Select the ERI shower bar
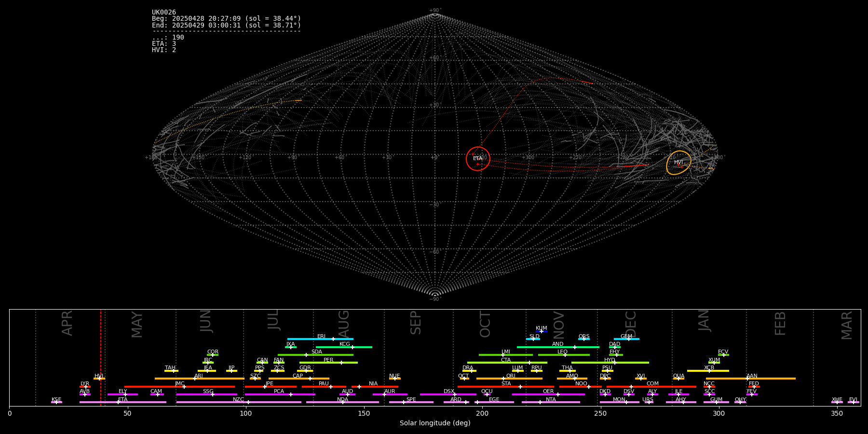 coord(320,339)
